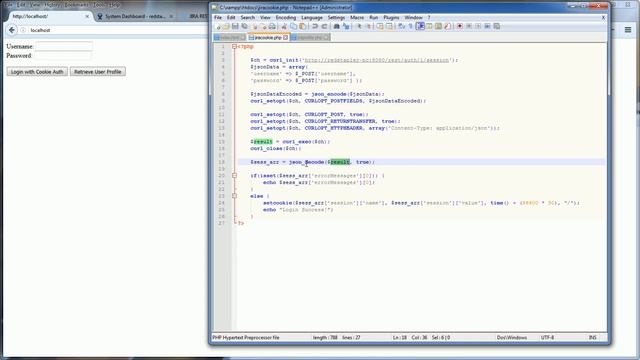Click the Username input field in browser
640x360 pixels.
(x=64, y=47)
